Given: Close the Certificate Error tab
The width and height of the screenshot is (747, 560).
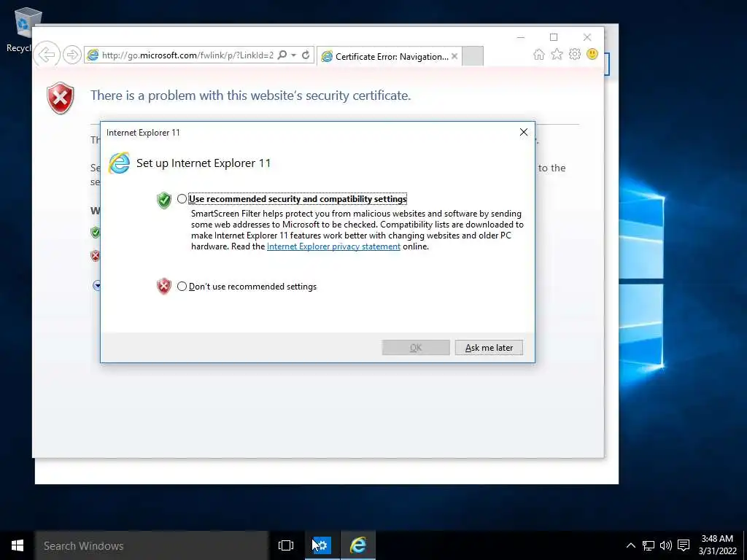Looking at the screenshot, I should 454,56.
